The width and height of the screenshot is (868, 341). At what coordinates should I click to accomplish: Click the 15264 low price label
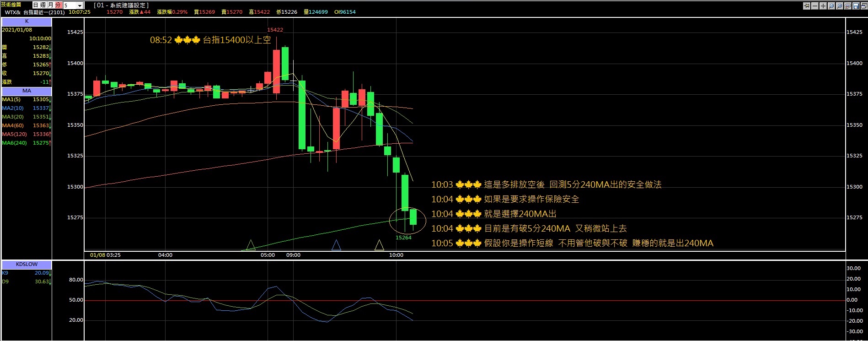pyautogui.click(x=403, y=238)
